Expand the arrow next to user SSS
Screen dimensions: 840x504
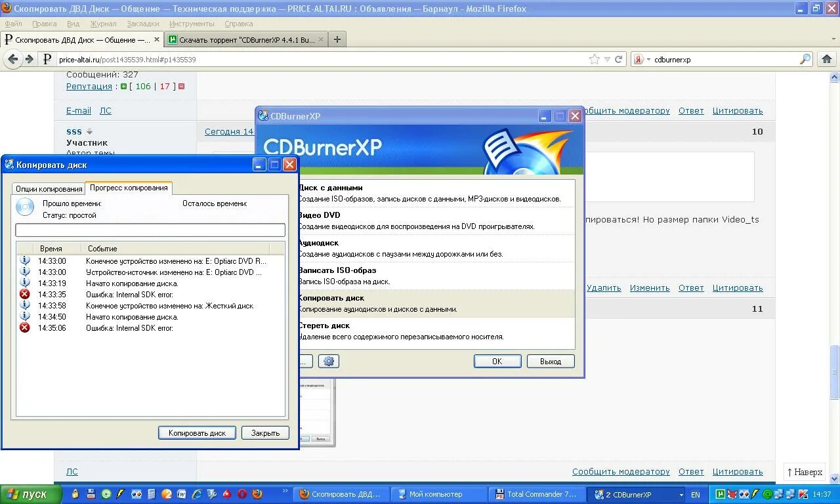(x=90, y=131)
